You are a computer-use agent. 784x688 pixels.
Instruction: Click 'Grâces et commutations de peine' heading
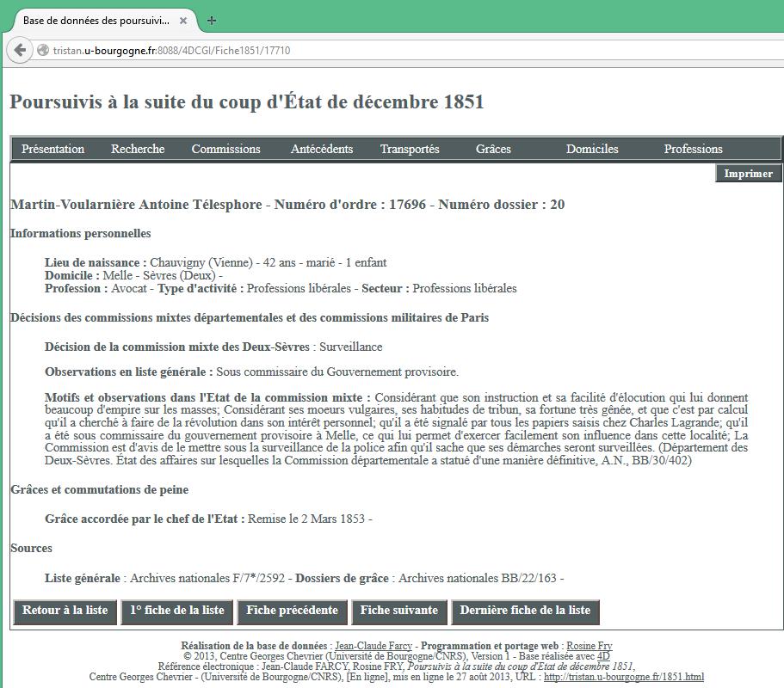click(x=100, y=489)
